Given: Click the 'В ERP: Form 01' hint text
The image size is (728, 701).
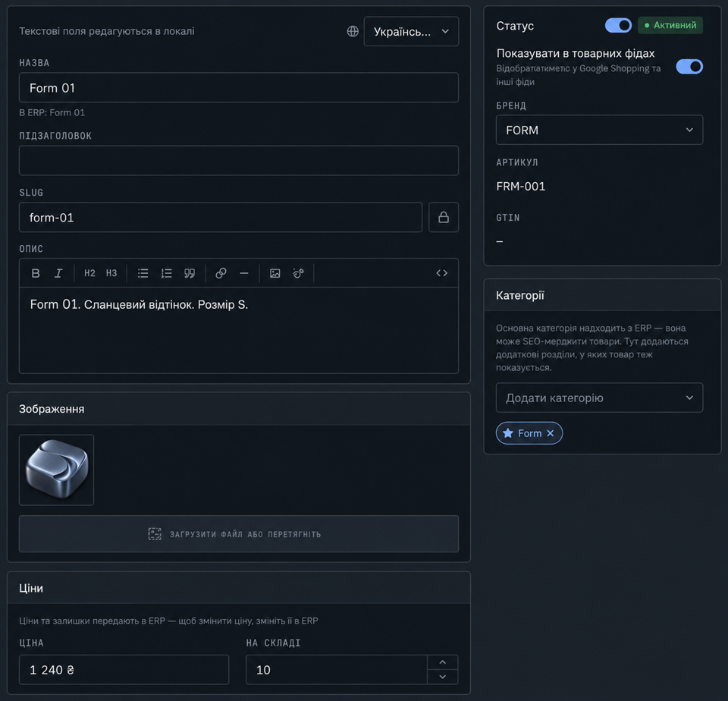Looking at the screenshot, I should (52, 112).
